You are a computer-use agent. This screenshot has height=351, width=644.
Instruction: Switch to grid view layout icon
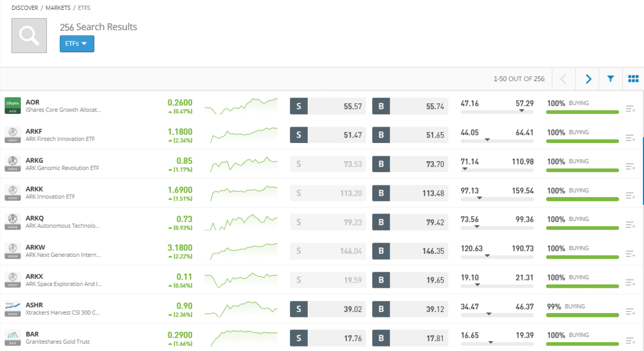[633, 79]
